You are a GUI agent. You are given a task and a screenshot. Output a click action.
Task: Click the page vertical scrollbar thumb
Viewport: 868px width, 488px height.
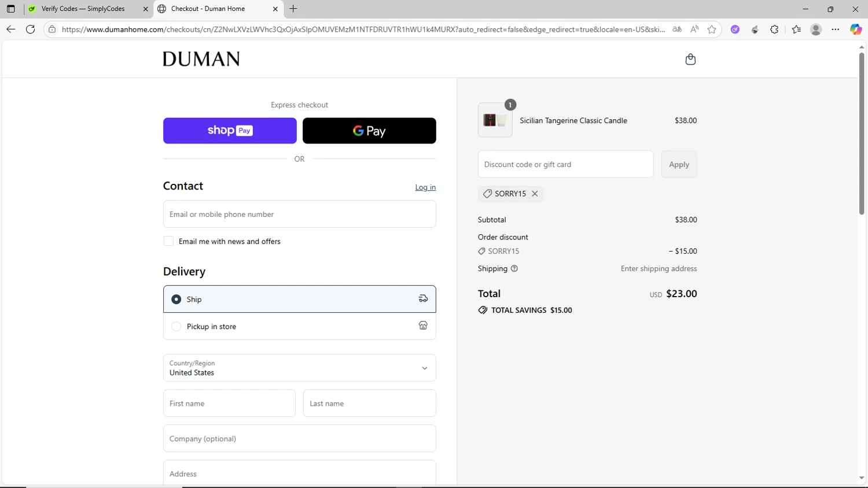click(x=862, y=134)
